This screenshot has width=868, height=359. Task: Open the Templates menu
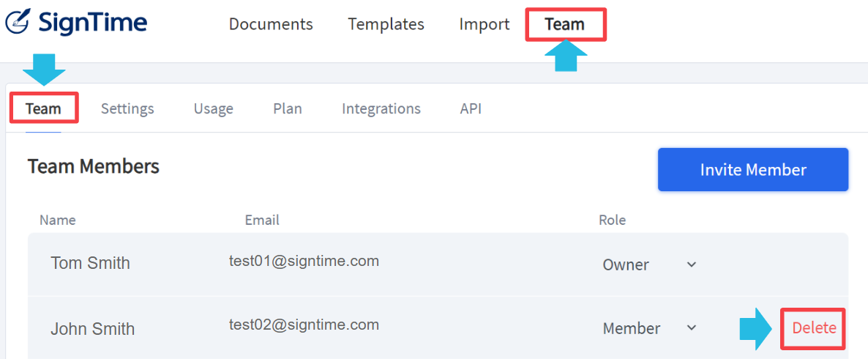coord(386,24)
